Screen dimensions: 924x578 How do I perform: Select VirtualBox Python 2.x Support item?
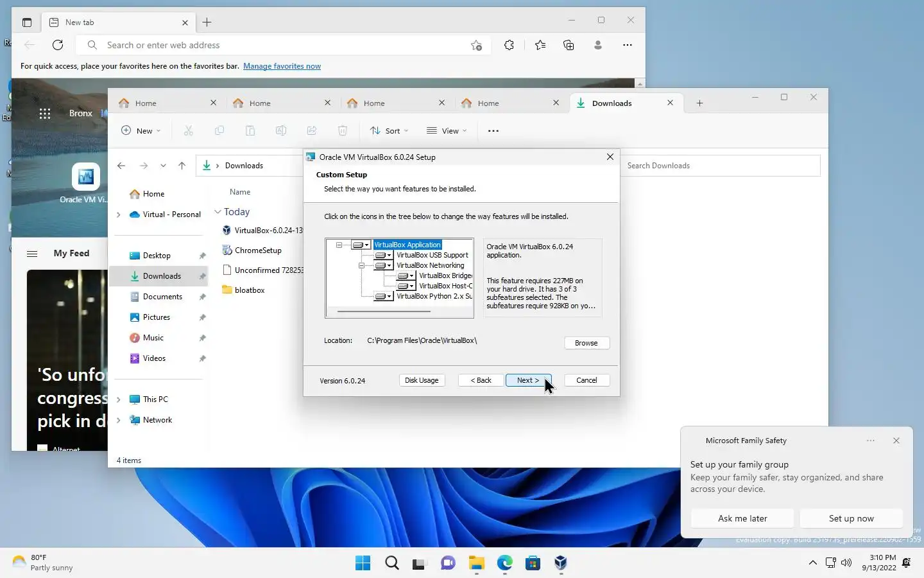[x=434, y=296]
